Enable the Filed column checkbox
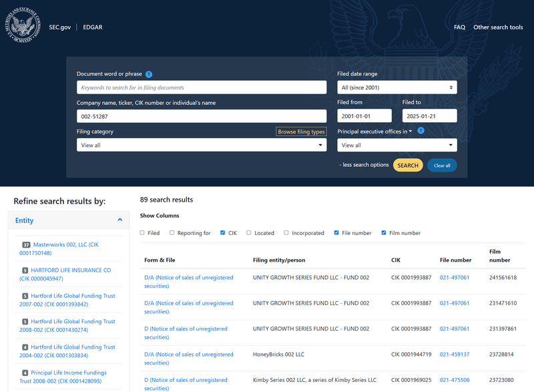 pos(142,232)
